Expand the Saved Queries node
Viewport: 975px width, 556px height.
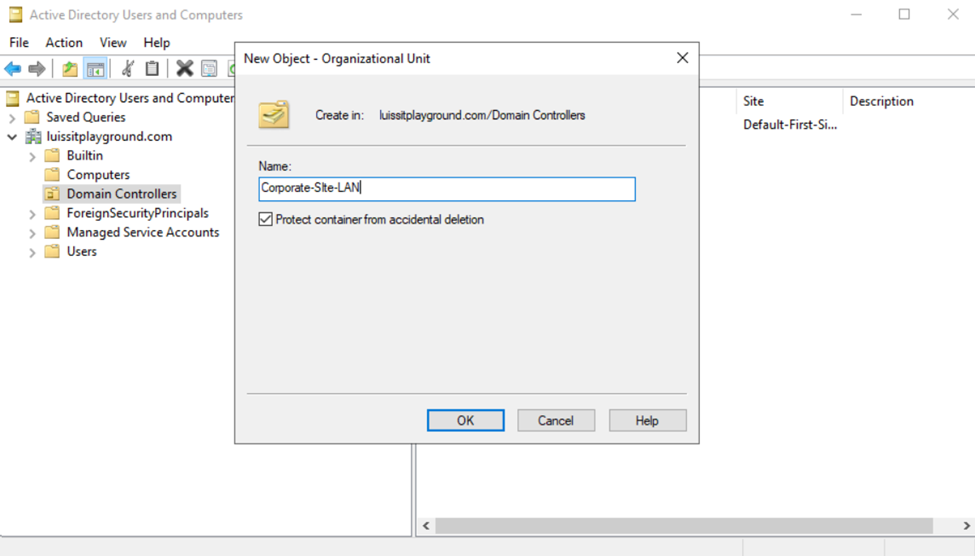12,118
